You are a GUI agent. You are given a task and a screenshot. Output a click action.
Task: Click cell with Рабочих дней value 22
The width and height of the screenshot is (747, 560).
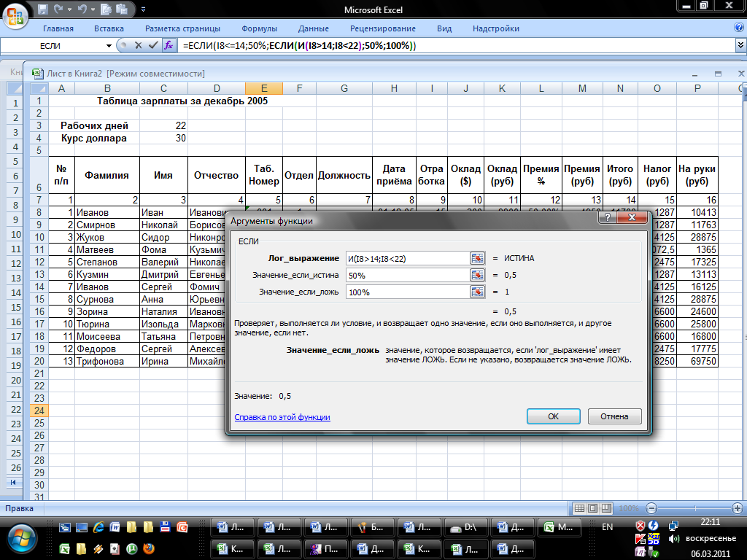pos(164,125)
